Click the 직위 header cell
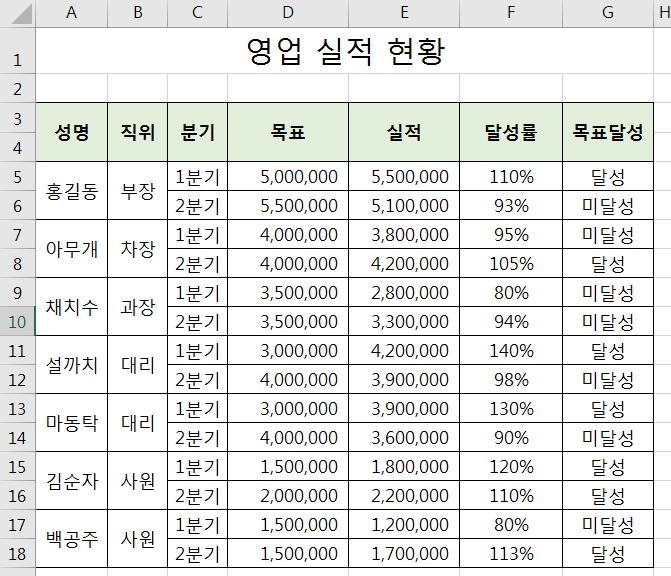Image resolution: width=671 pixels, height=576 pixels. tap(137, 132)
